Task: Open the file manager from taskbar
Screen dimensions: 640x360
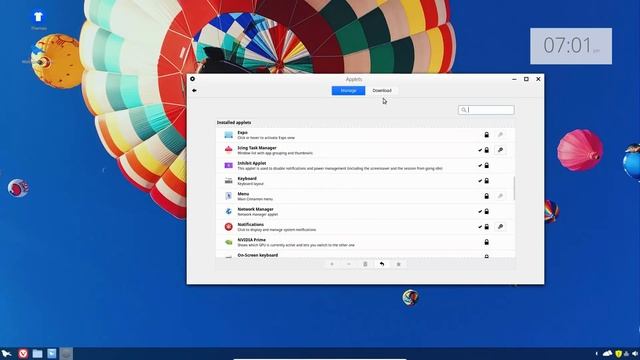Action: point(37,353)
